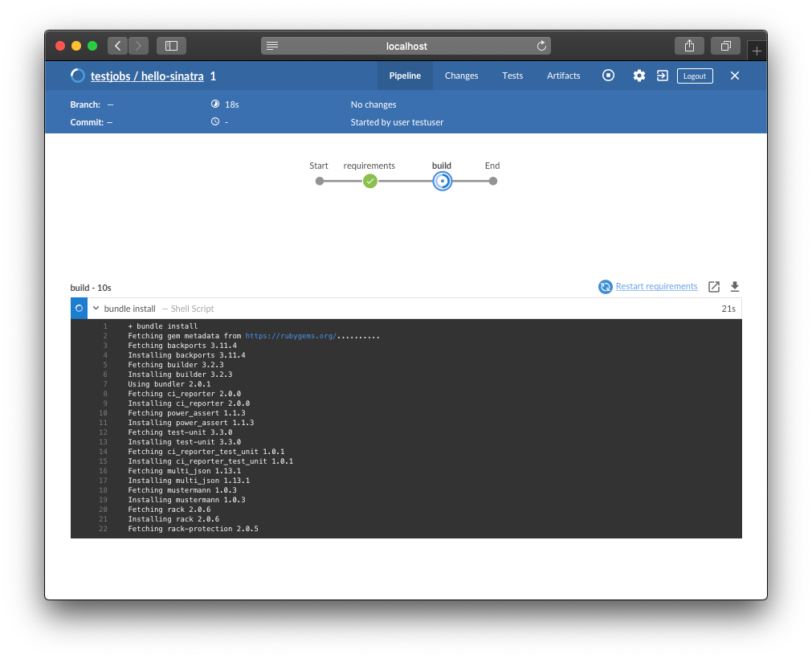Click the Restart requirements link
Image resolution: width=812 pixels, height=659 pixels.
656,286
